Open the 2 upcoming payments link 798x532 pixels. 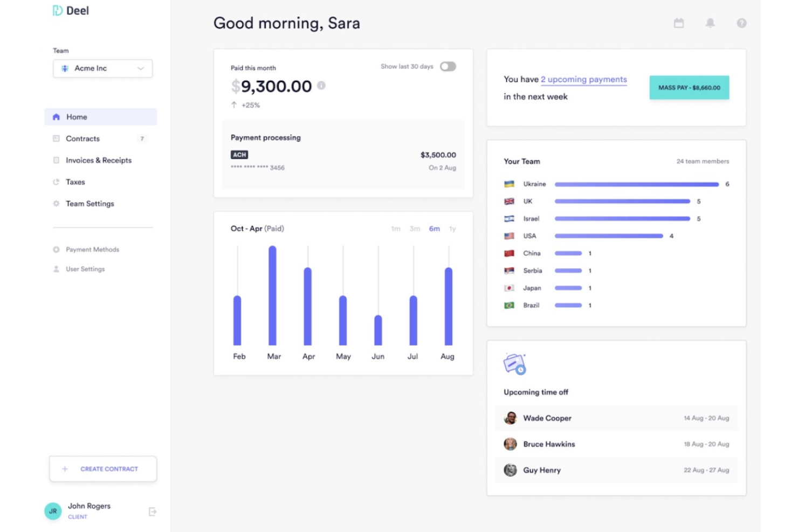[583, 79]
